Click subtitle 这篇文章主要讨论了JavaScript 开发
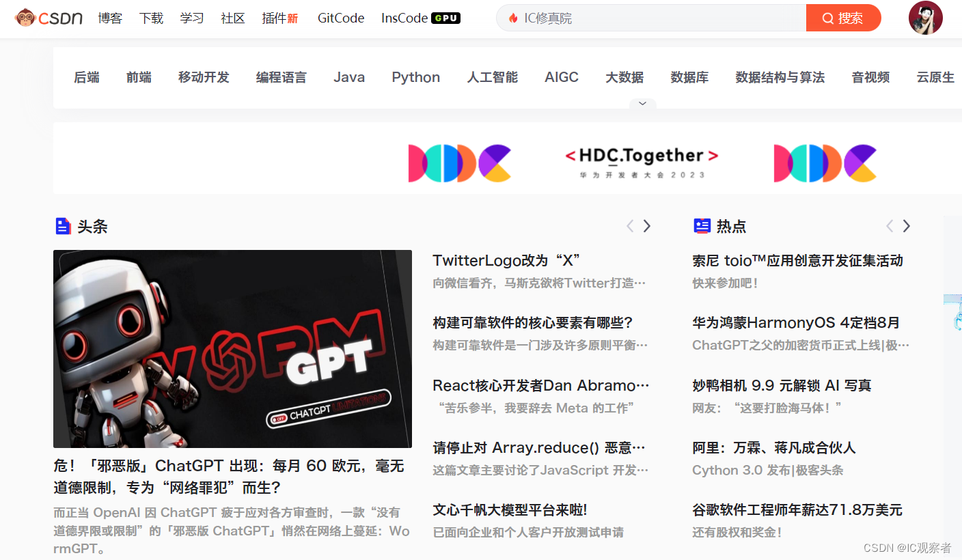962x560 pixels. 540,471
